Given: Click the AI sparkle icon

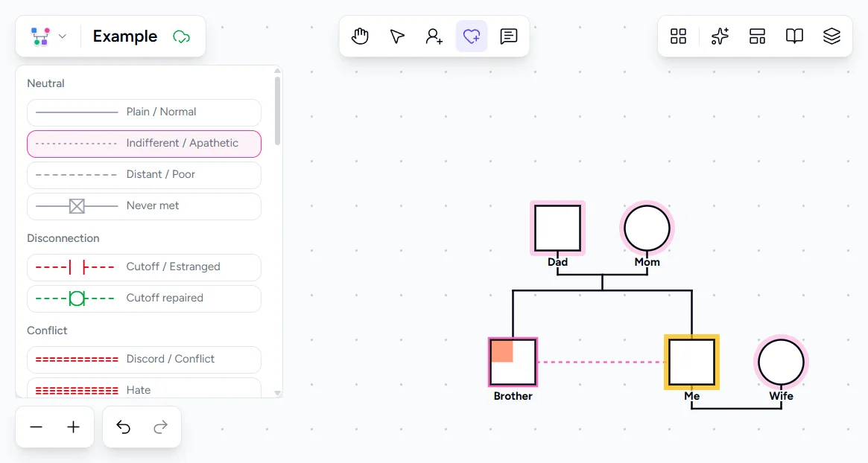Looking at the screenshot, I should point(720,36).
